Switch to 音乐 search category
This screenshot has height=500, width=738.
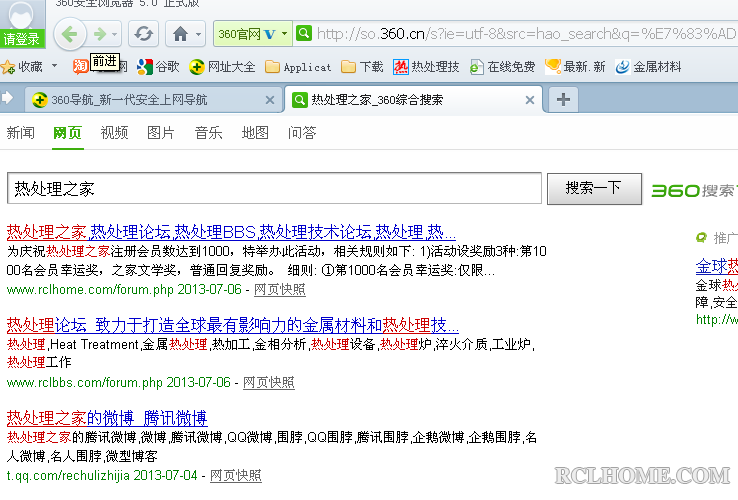[208, 133]
